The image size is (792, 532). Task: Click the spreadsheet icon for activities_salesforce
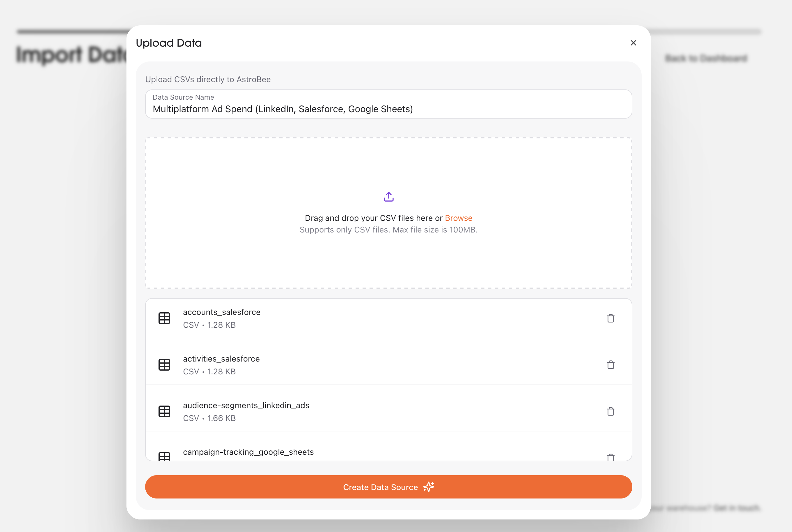tap(164, 365)
